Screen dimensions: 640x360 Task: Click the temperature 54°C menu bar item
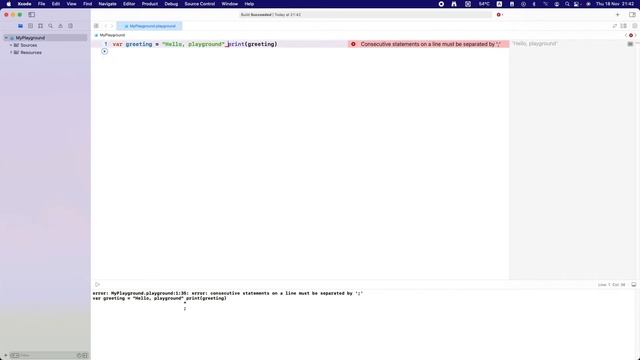coord(484,4)
